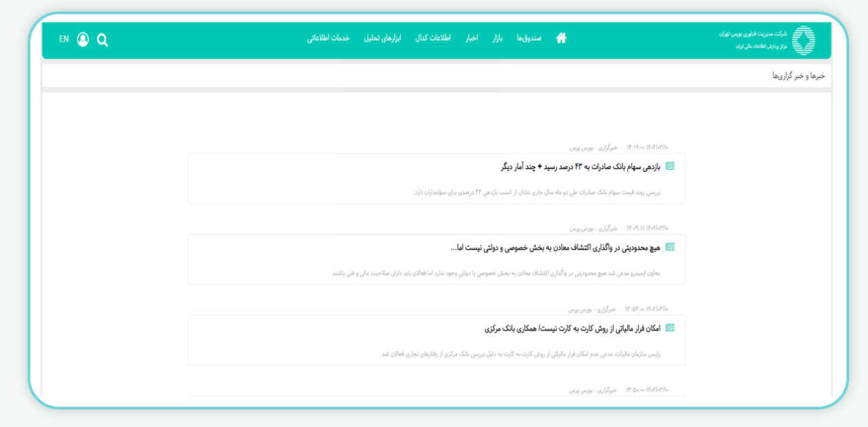Click news icon beside the بانک صادرات headline

click(x=670, y=166)
